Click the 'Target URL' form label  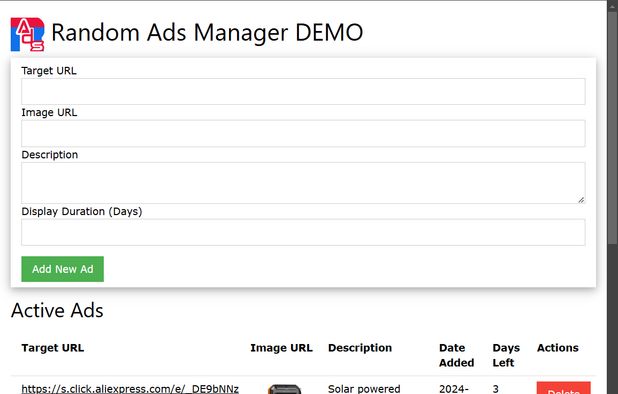49,71
